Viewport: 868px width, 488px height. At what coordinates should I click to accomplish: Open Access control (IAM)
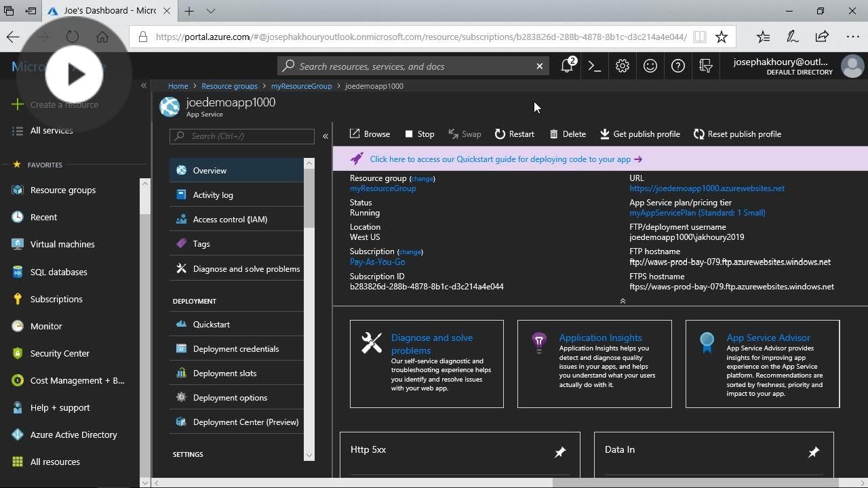click(x=237, y=220)
